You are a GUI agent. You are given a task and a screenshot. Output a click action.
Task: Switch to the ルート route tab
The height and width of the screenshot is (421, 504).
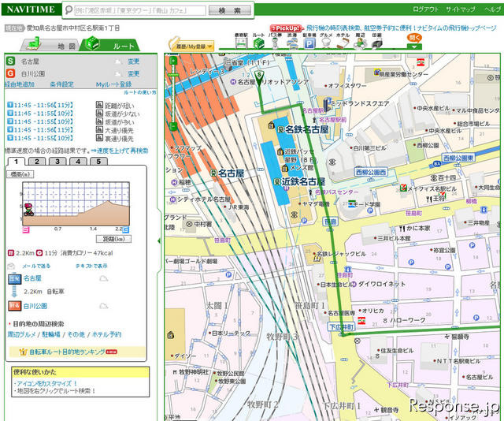pyautogui.click(x=111, y=45)
